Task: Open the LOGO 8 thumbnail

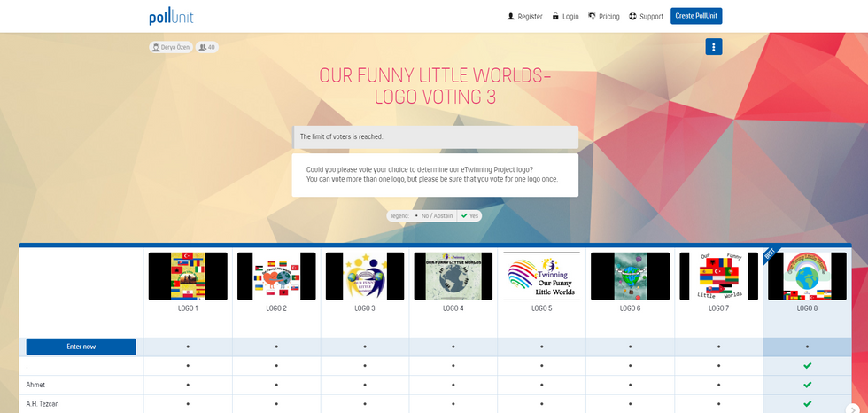Action: 807,277
